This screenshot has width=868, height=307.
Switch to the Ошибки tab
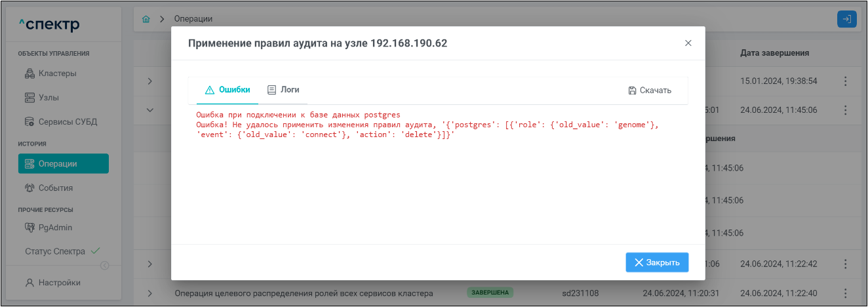coord(227,90)
